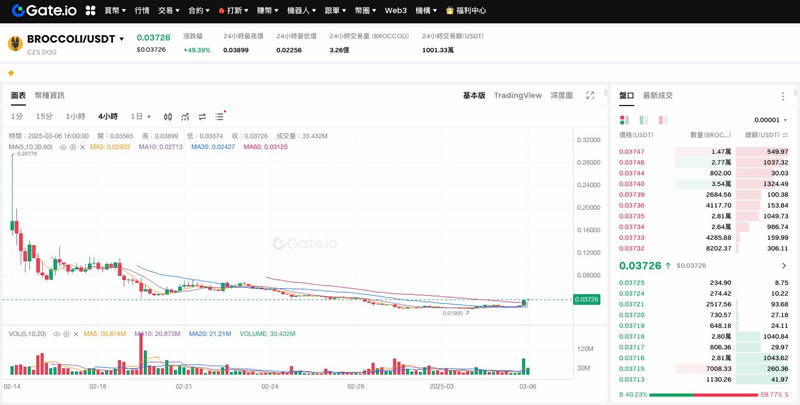Click ask price 0.03740 in order book
This screenshot has height=405, width=800.
[x=632, y=184]
